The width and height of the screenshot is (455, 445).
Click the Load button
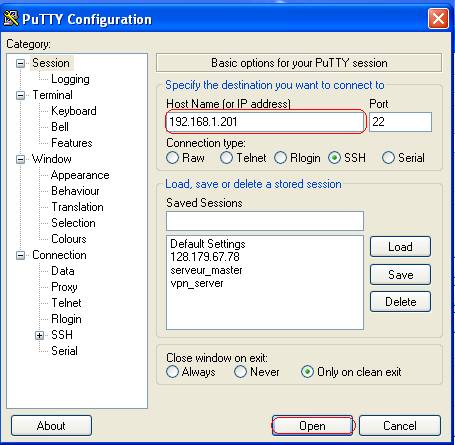click(400, 247)
